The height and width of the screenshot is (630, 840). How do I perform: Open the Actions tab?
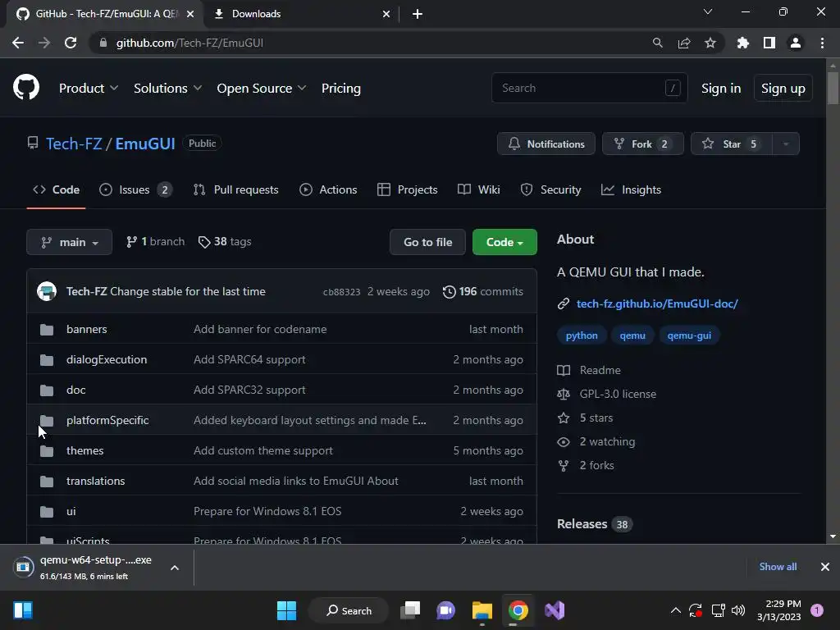(x=328, y=189)
